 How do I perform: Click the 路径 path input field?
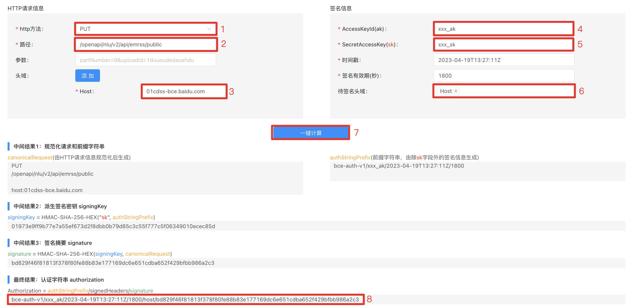click(x=145, y=44)
